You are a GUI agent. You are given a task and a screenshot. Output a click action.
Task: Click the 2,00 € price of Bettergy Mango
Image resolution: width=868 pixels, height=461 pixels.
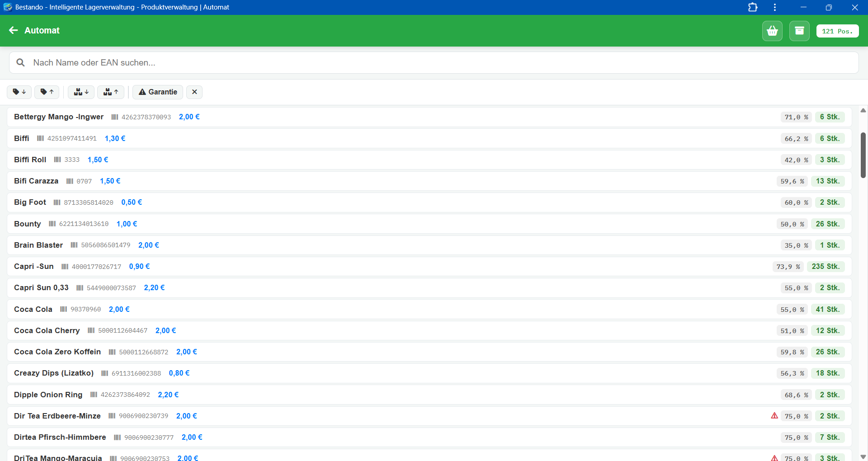click(x=189, y=117)
